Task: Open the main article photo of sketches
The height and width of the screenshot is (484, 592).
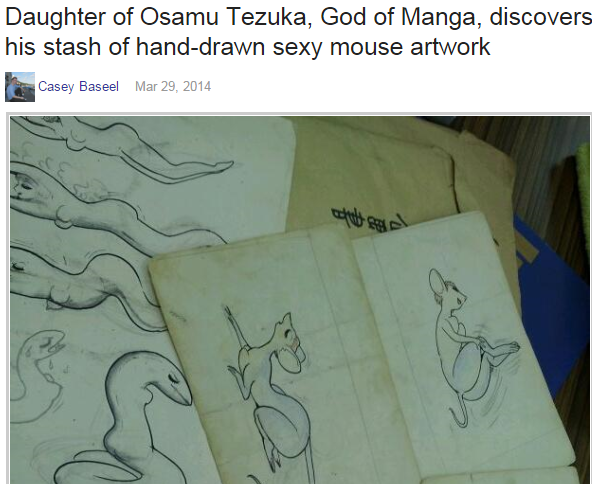Action: pos(300,300)
